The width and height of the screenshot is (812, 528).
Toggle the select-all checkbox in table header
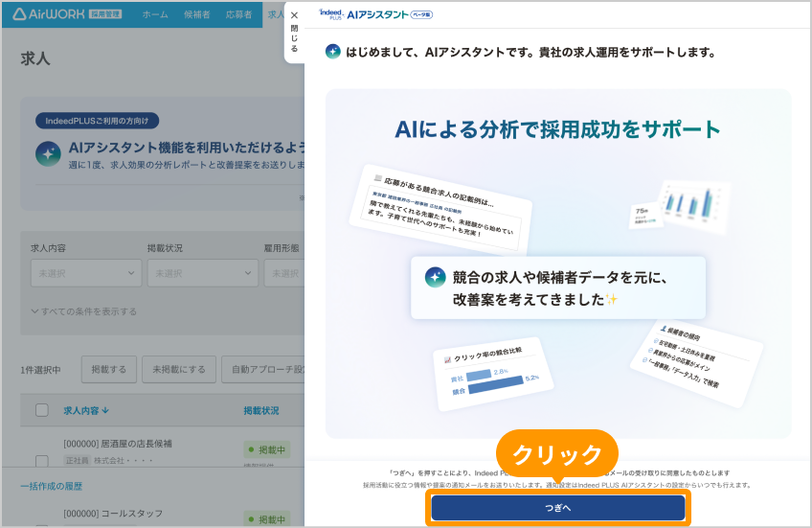click(42, 410)
